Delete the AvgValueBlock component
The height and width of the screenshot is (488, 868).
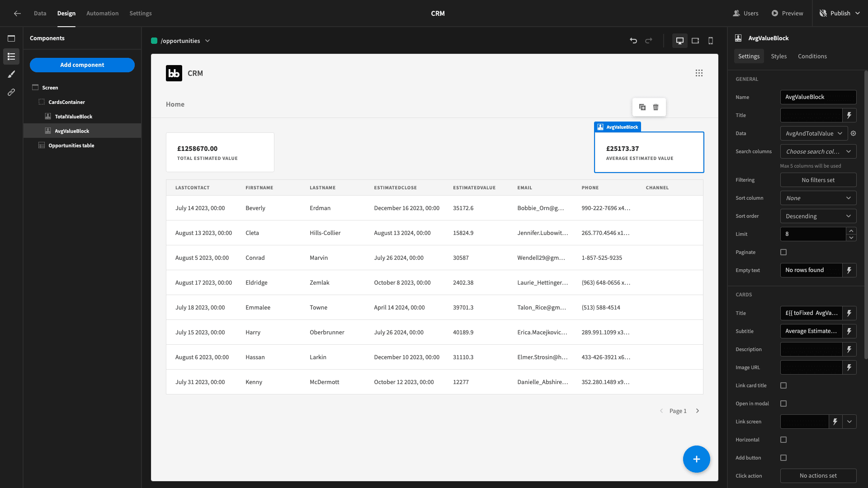(656, 107)
